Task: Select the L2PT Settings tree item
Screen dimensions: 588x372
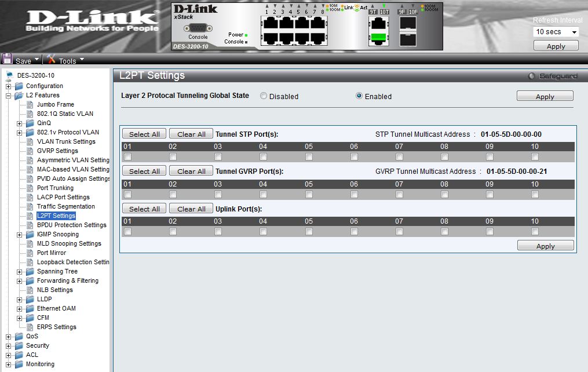Action: click(x=56, y=216)
